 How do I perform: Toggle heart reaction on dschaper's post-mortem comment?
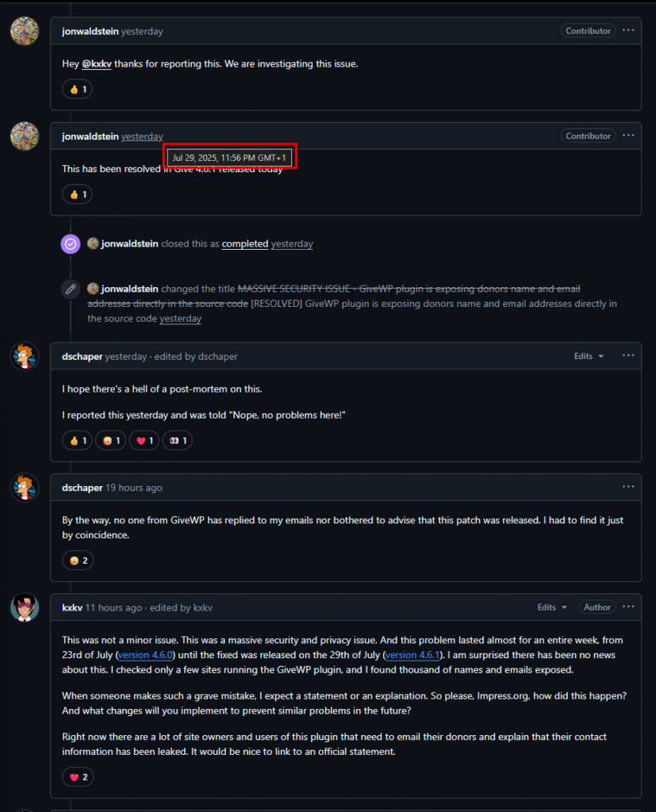144,440
